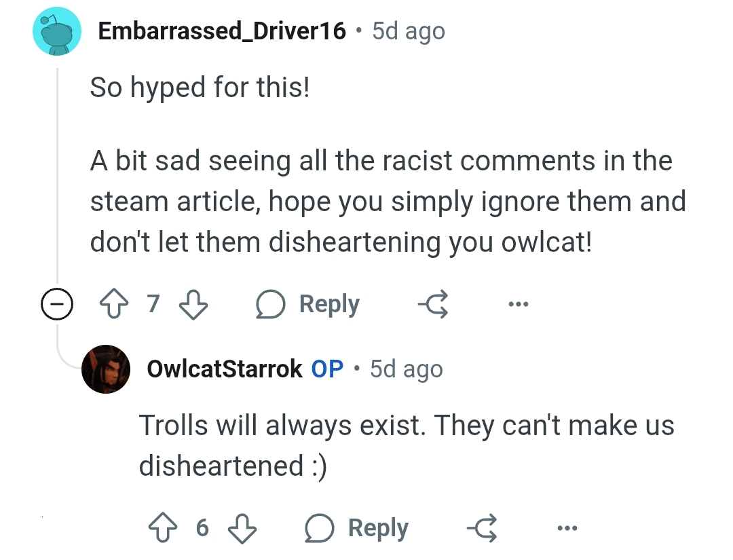Image resolution: width=733 pixels, height=560 pixels.
Task: Open OwlcatStarrok's profile avatar
Action: click(106, 369)
